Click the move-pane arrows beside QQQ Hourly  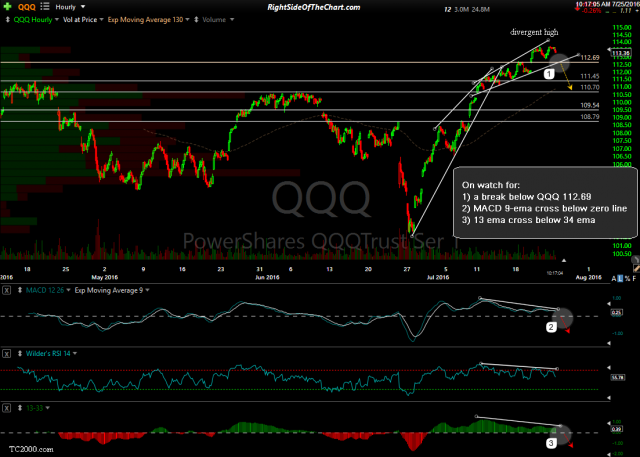click(7, 20)
